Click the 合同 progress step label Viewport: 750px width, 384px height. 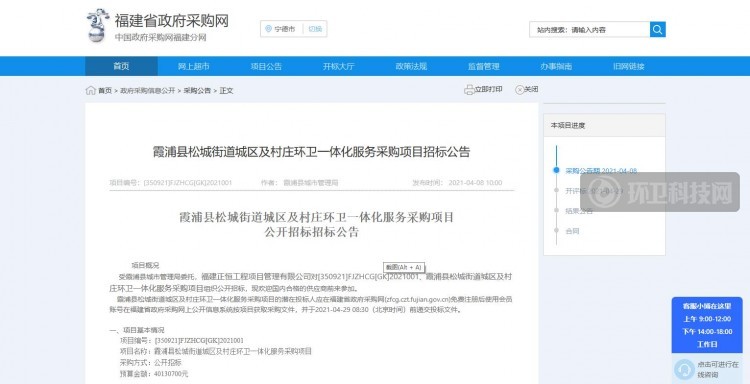pos(573,231)
